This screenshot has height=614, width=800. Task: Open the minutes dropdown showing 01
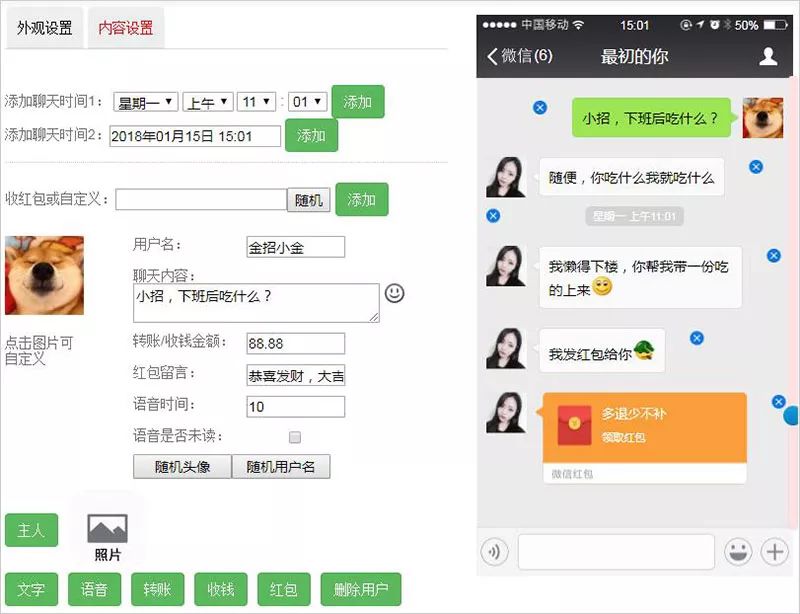pos(307,99)
